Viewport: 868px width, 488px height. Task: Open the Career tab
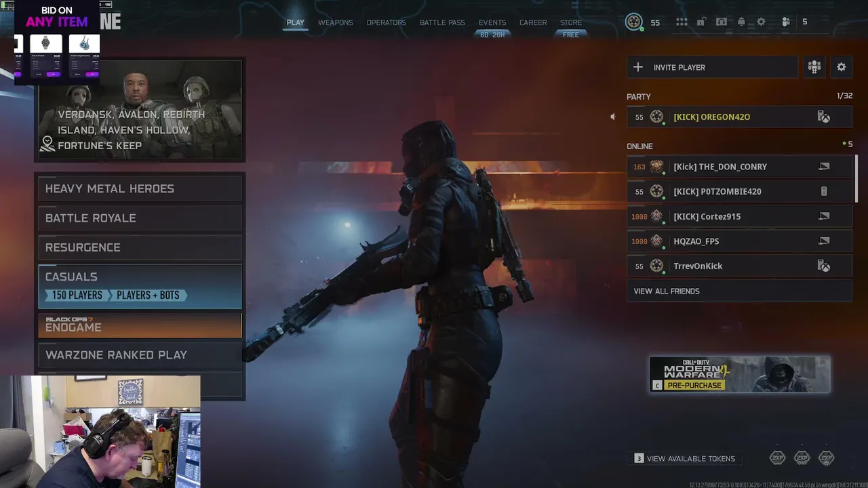[x=533, y=22]
